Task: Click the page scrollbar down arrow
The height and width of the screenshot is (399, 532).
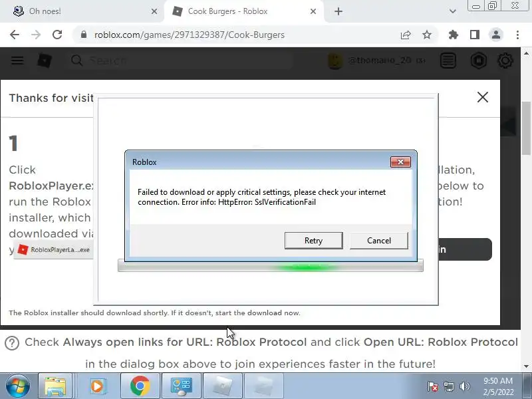Action: point(526,366)
